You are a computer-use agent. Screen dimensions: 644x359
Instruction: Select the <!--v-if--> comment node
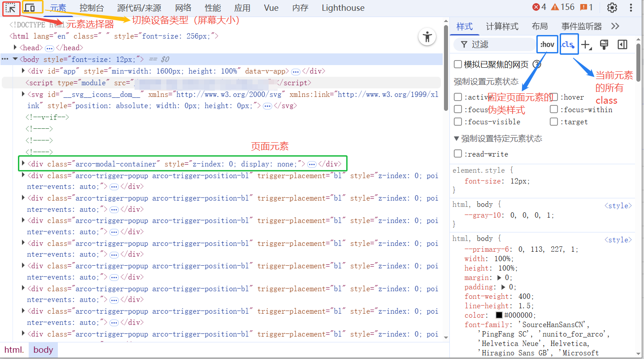tap(47, 118)
